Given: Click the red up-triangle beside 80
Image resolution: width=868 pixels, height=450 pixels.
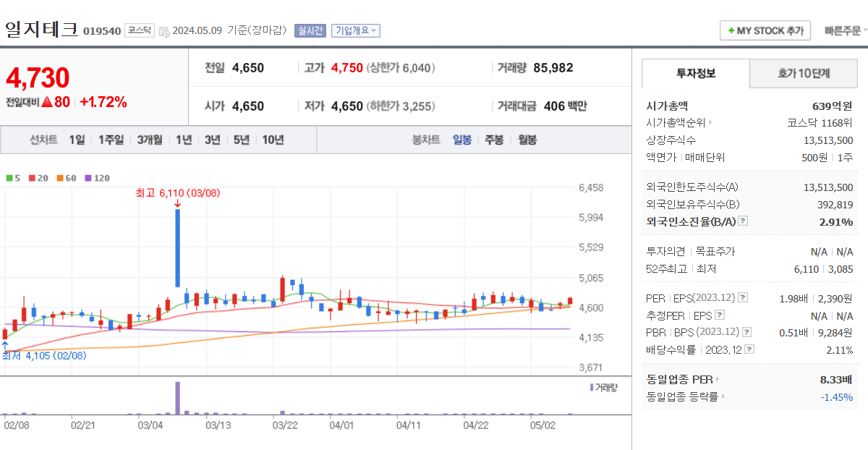Looking at the screenshot, I should click(47, 102).
